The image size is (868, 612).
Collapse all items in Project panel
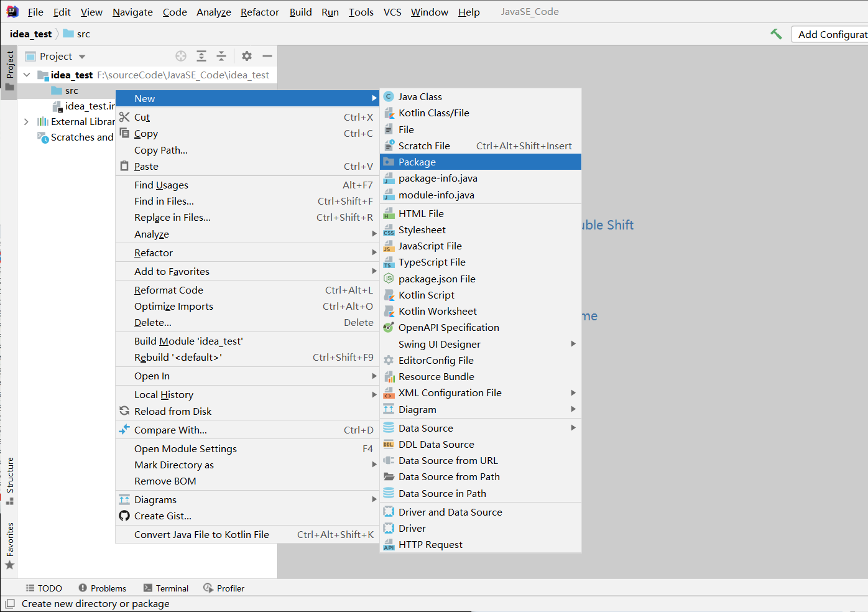221,56
